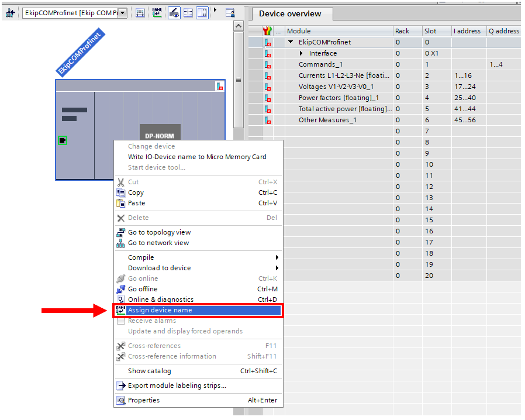525x420 pixels.
Task: Expand the Interface row in device overview
Action: coord(301,53)
